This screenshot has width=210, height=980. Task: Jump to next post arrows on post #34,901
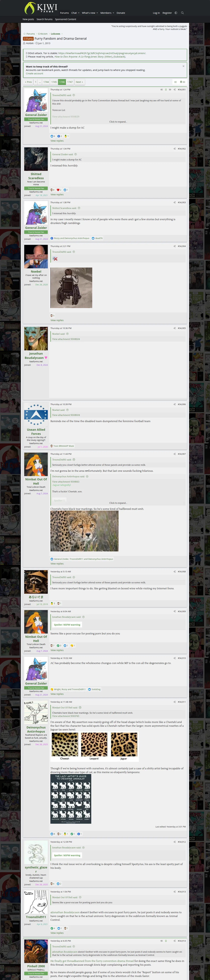(x=170, y=90)
